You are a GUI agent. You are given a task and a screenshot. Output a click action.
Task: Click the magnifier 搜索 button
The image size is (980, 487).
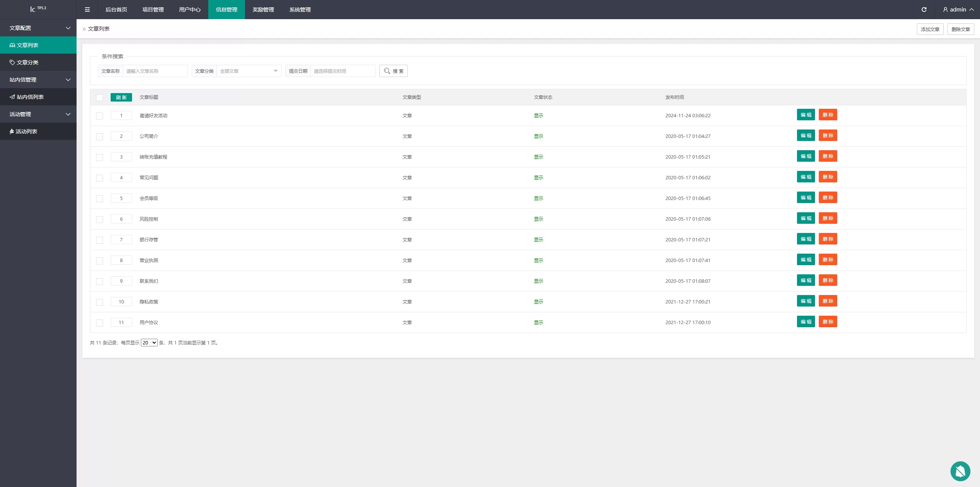393,71
